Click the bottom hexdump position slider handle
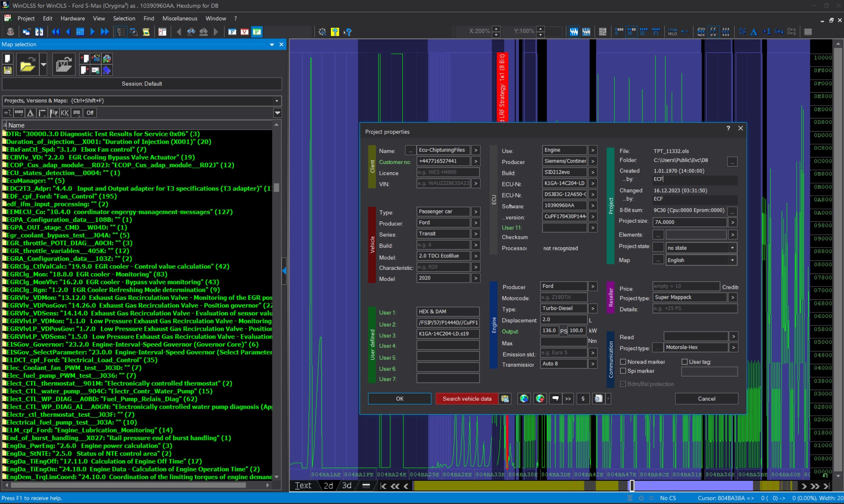This screenshot has height=504, width=844. tap(632, 486)
